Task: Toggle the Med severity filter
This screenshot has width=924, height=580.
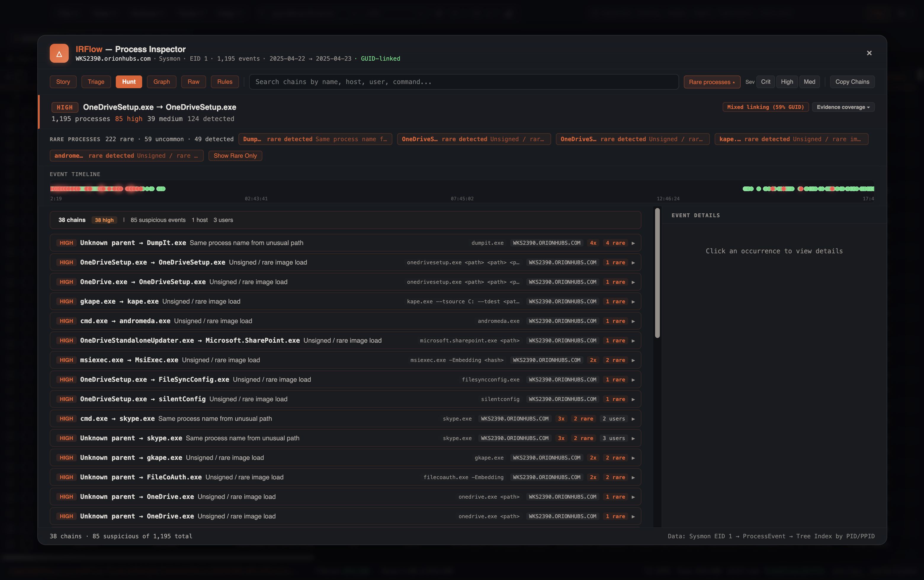Action: 810,82
